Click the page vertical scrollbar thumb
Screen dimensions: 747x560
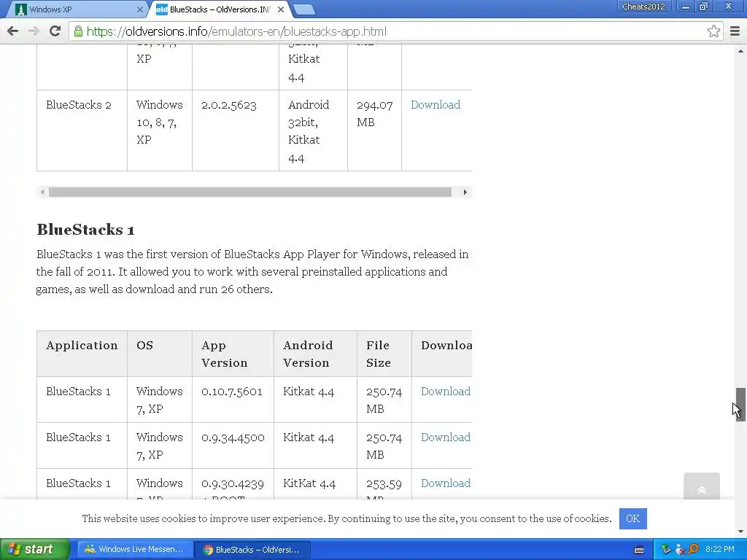point(740,404)
